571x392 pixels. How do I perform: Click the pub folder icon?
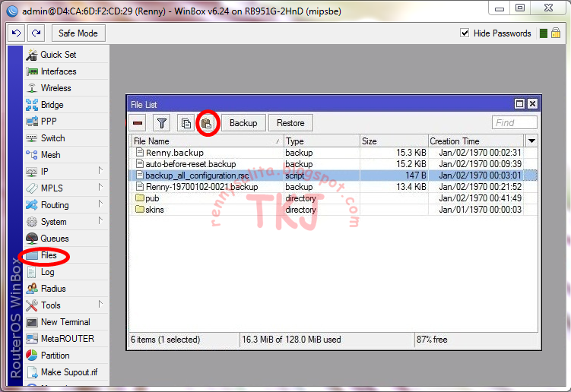tap(139, 198)
